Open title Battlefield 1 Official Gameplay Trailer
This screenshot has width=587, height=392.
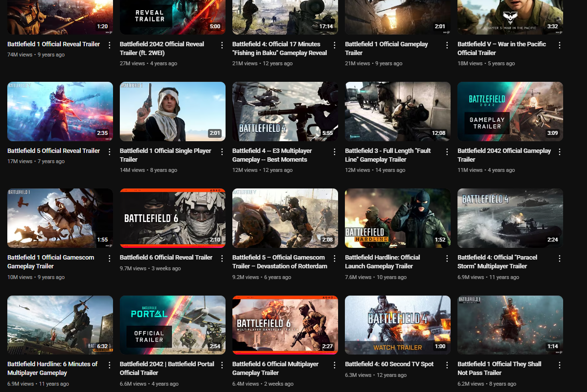386,48
